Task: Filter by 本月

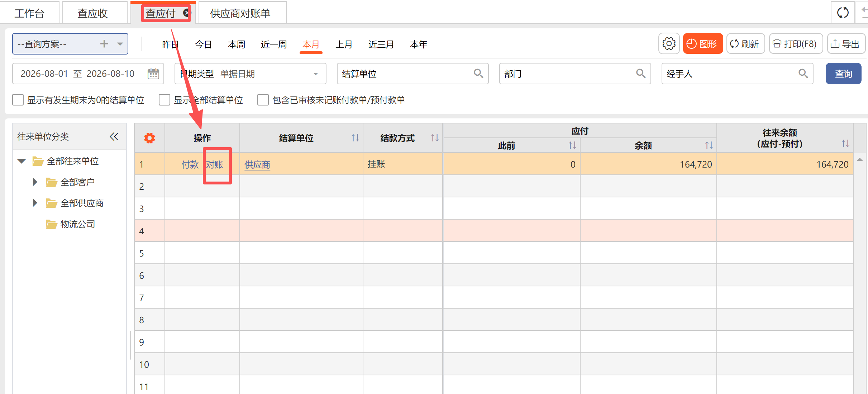Action: point(311,44)
